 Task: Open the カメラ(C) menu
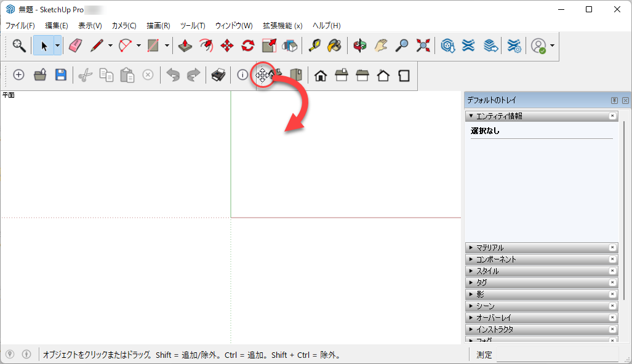click(124, 26)
